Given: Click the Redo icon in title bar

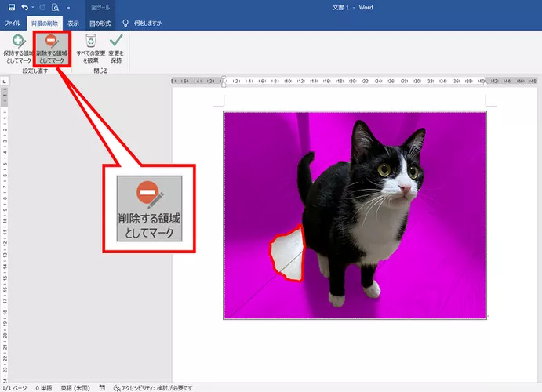Looking at the screenshot, I should [43, 7].
